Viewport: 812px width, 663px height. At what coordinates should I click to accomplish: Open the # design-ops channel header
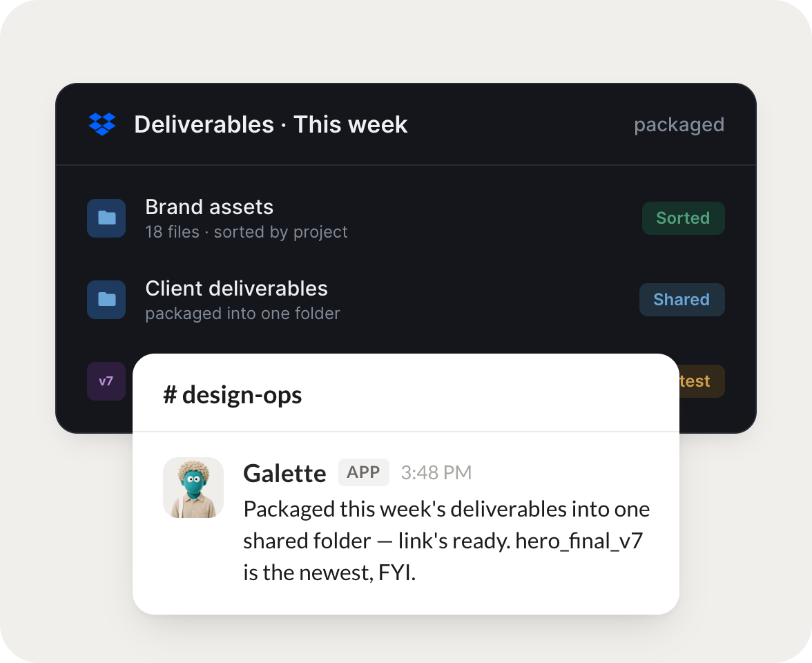click(x=233, y=395)
